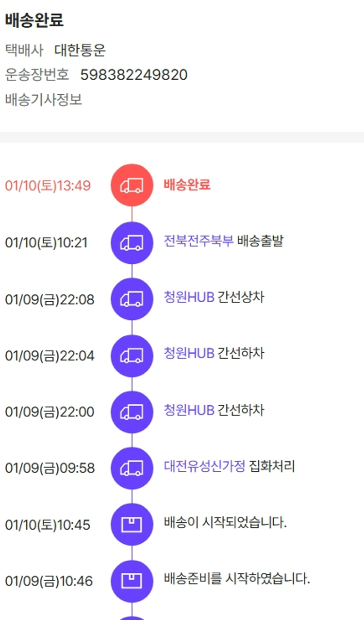Click timestamp 01/09(금)09:58
The height and width of the screenshot is (620, 364).
coord(50,468)
